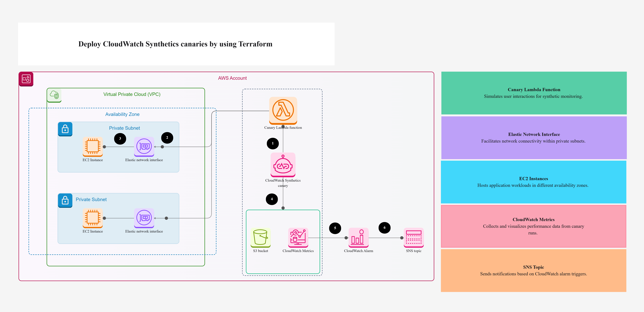
Task: Select the lower Elastic network interface icon
Action: [144, 218]
